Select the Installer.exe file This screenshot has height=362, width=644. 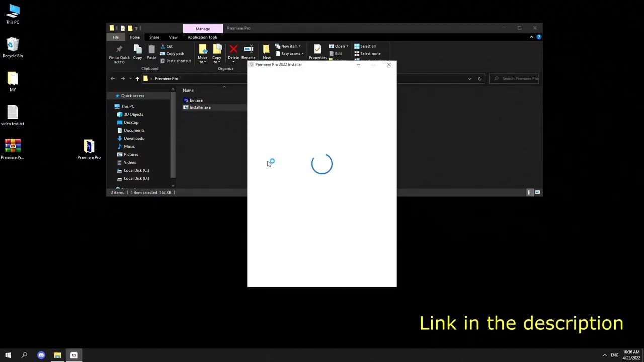(200, 107)
